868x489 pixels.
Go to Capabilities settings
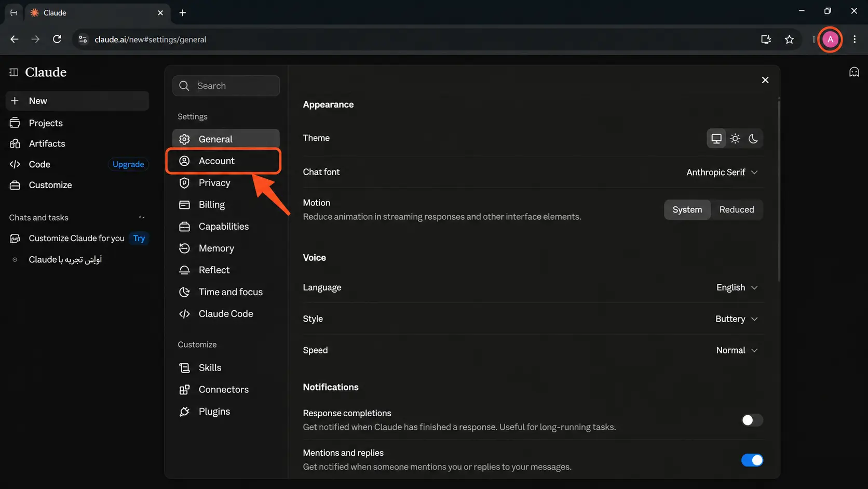click(226, 227)
